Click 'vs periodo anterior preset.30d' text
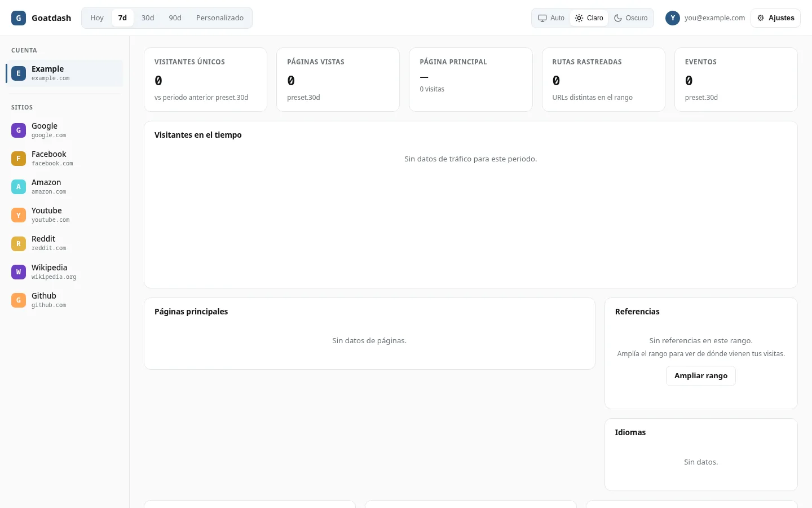Viewport: 812px width, 508px height. pos(201,98)
